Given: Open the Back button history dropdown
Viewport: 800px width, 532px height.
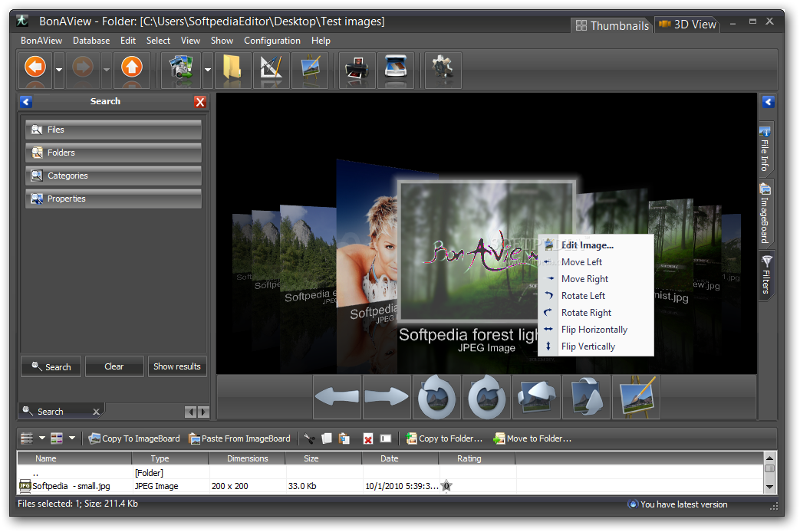Looking at the screenshot, I should 59,69.
